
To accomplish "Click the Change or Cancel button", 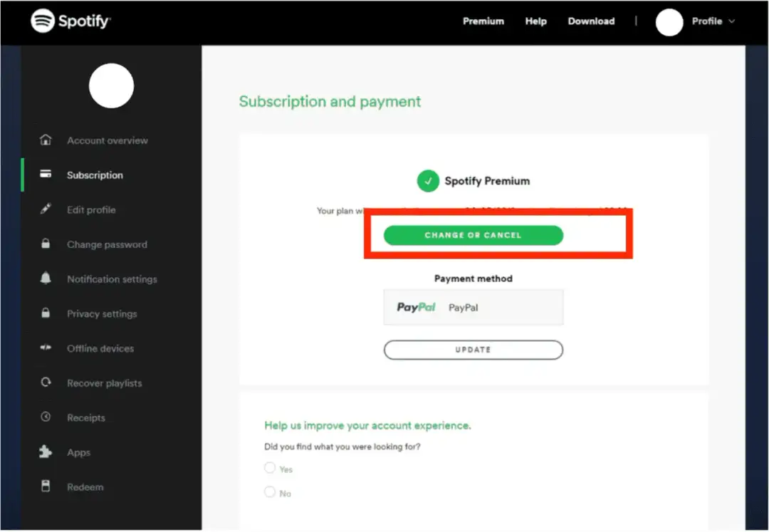I will tap(473, 235).
